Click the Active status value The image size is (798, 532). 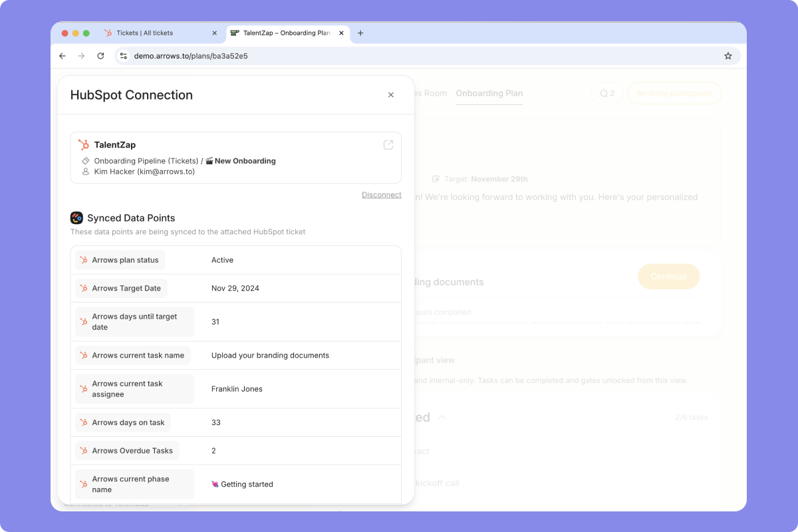(x=222, y=260)
